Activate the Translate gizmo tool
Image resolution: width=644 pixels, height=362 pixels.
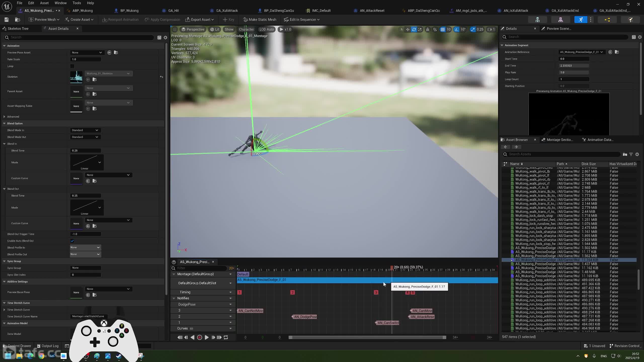coord(408,29)
